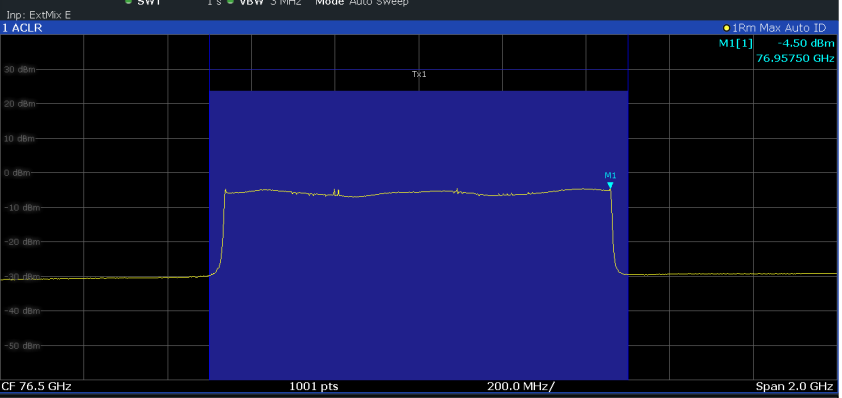Viewport: 842px width, 398px height.
Task: Edit the Span 2.0 GHz field
Action: [794, 386]
